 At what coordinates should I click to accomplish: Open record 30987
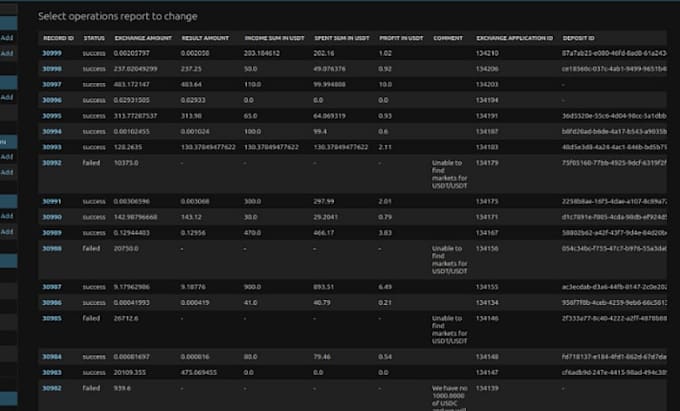pyautogui.click(x=52, y=287)
